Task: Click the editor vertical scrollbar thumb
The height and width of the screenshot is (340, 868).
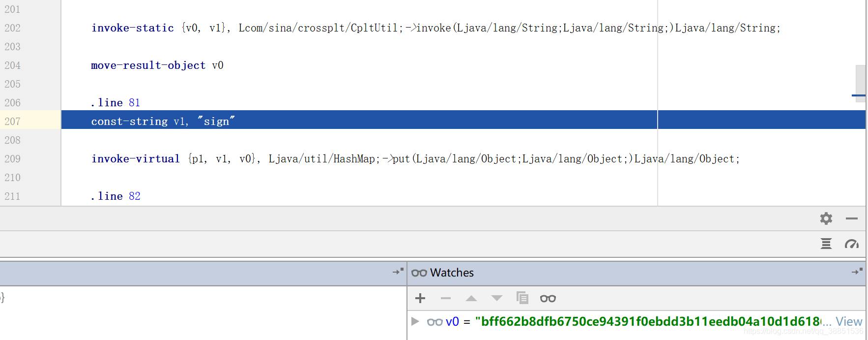Action: point(860,84)
